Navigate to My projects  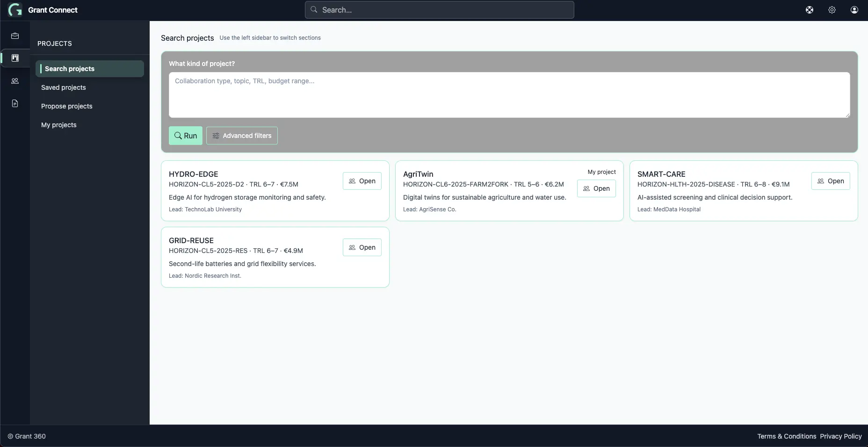coord(59,125)
